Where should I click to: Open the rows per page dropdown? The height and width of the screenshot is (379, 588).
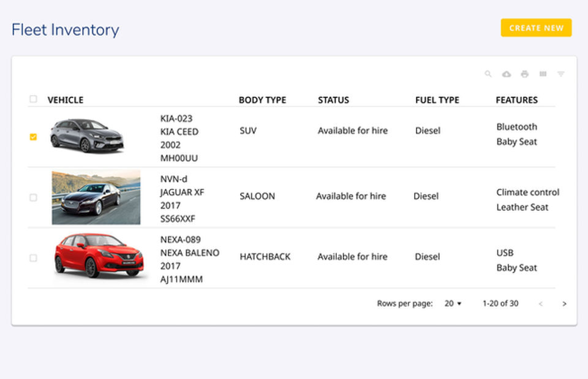(x=453, y=304)
